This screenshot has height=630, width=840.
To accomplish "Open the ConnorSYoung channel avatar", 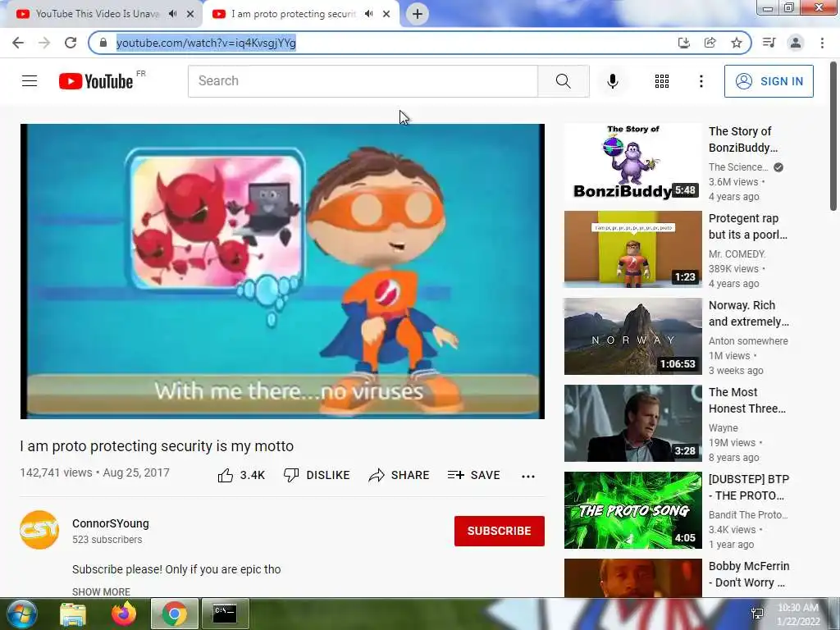I will [39, 530].
